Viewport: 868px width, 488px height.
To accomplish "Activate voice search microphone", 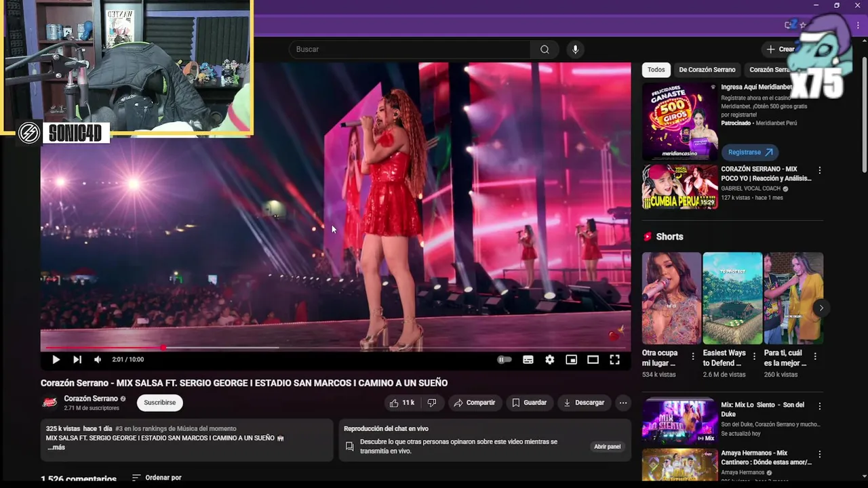I will click(x=575, y=49).
